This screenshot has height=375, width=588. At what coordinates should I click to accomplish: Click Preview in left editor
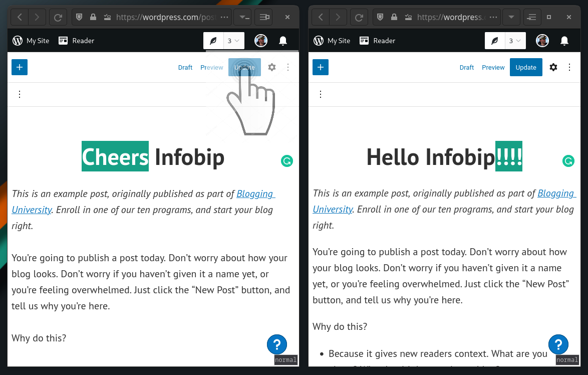click(x=211, y=68)
